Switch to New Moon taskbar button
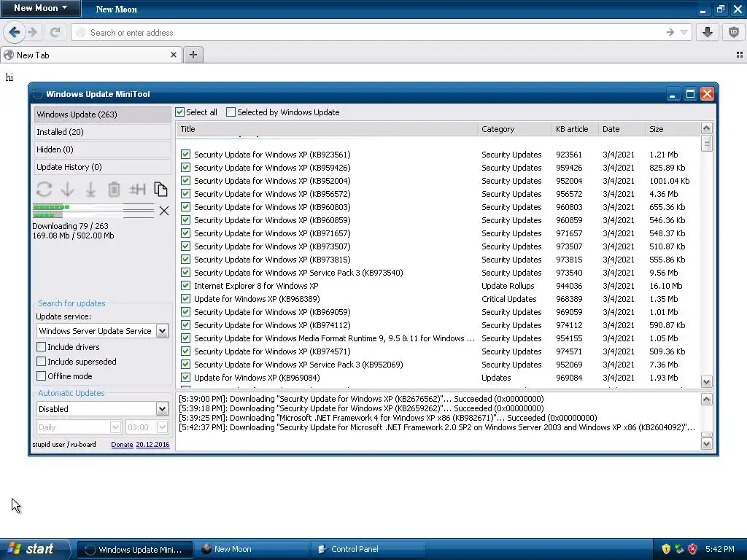 pyautogui.click(x=252, y=549)
